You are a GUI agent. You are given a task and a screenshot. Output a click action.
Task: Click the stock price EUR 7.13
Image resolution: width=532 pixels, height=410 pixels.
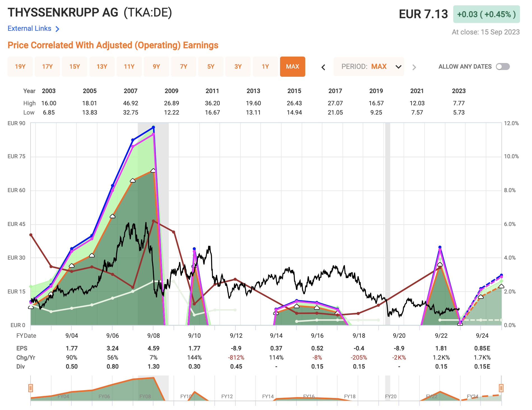click(x=423, y=14)
